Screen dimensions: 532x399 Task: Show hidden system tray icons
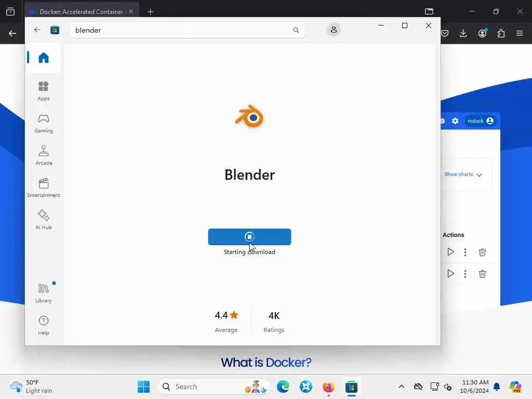(402, 387)
